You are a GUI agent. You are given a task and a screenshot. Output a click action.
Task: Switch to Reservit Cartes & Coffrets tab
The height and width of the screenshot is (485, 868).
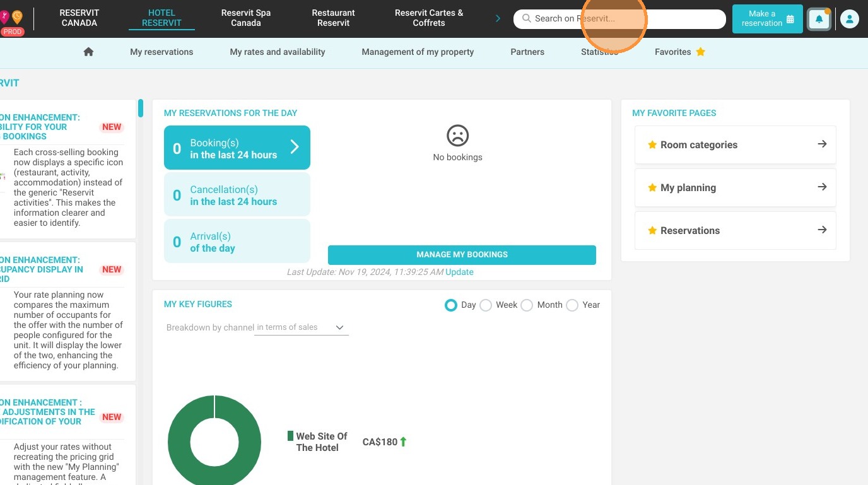pyautogui.click(x=429, y=18)
